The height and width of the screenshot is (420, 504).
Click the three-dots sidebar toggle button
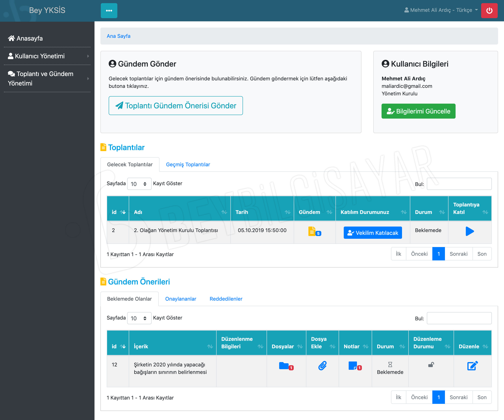109,11
